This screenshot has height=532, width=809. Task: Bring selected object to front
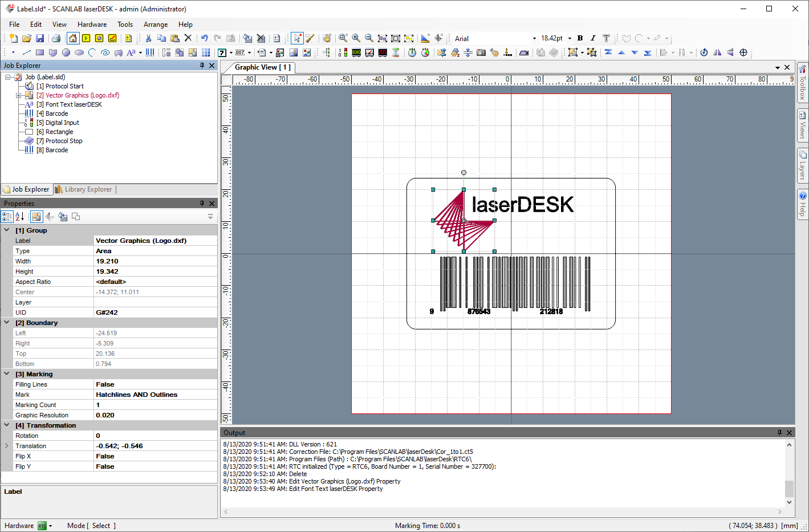click(x=608, y=52)
